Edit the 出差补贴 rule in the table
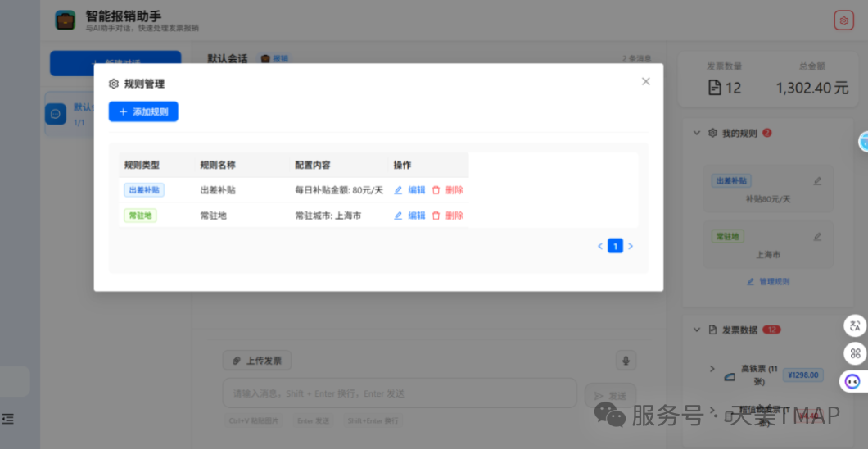 409,190
